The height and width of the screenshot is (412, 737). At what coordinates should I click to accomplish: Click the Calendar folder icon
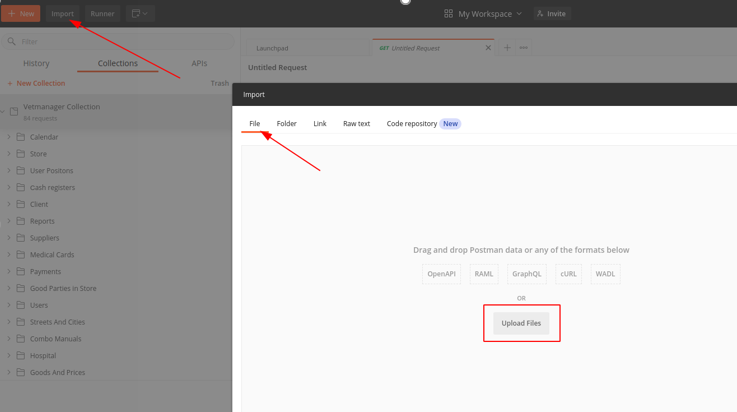(x=21, y=137)
